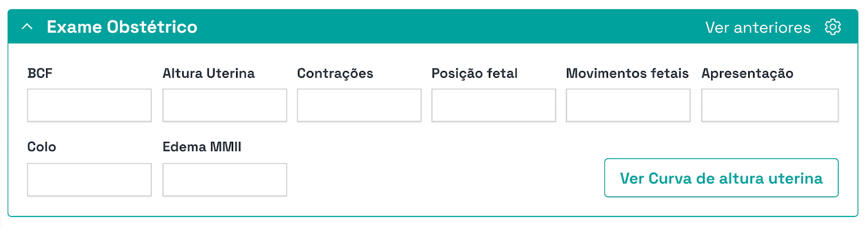Click the Contrações label text
The height and width of the screenshot is (229, 868).
click(335, 74)
